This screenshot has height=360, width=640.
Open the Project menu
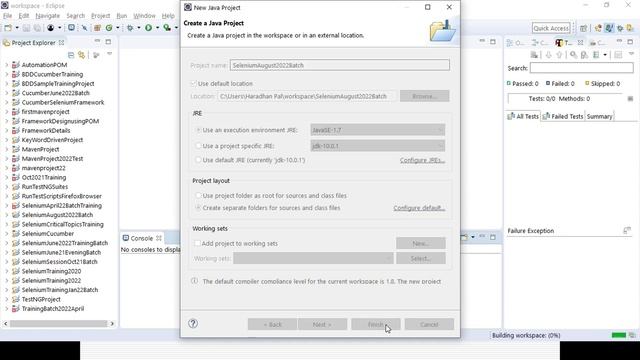(x=100, y=16)
